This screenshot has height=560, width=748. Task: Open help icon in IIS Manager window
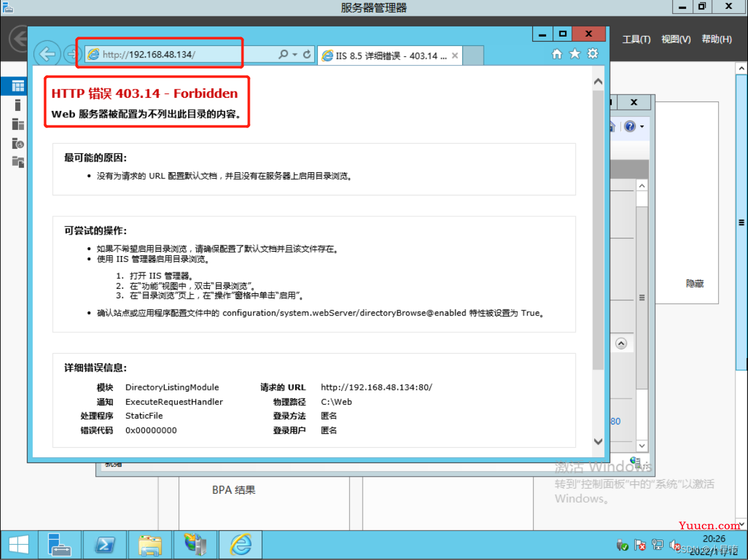(629, 126)
